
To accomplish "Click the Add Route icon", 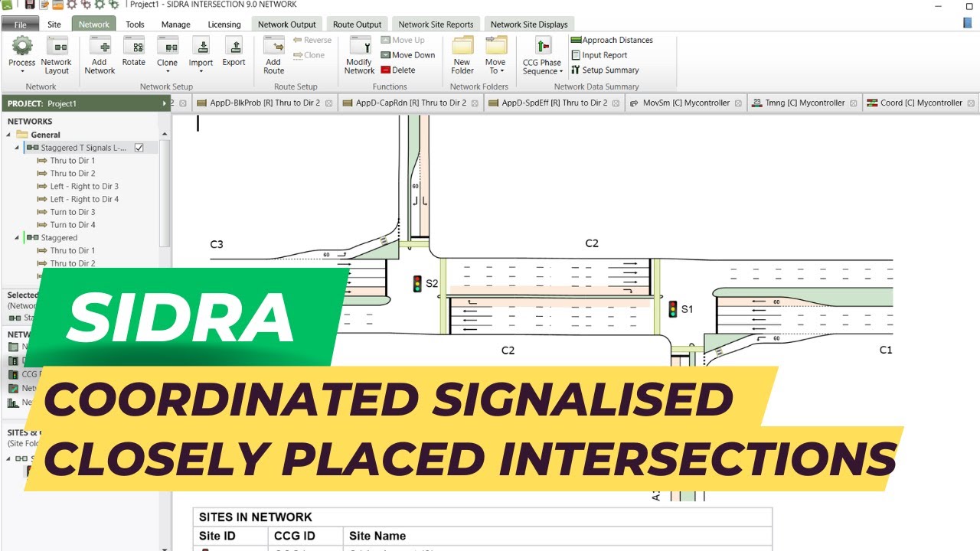I will click(x=273, y=46).
